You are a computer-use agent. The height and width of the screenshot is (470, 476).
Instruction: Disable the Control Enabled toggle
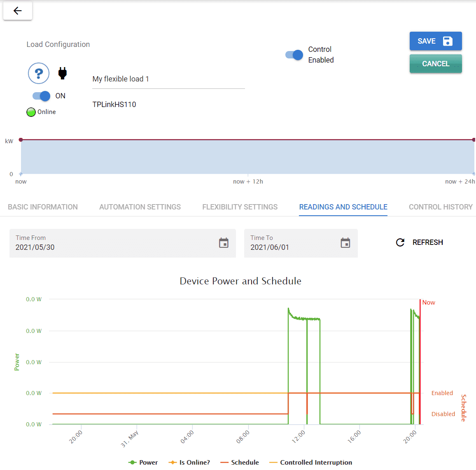click(x=293, y=54)
